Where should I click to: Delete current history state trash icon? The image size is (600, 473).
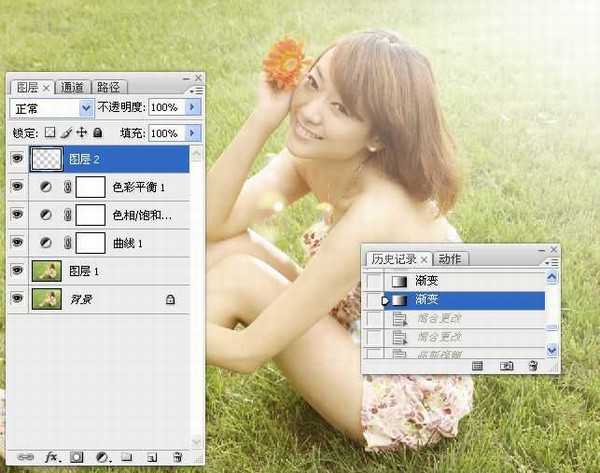pyautogui.click(x=533, y=366)
